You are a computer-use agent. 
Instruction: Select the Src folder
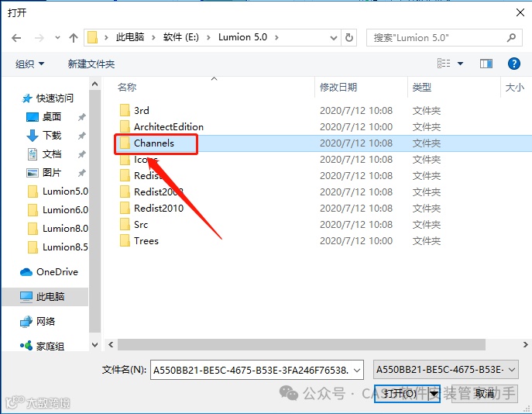141,225
